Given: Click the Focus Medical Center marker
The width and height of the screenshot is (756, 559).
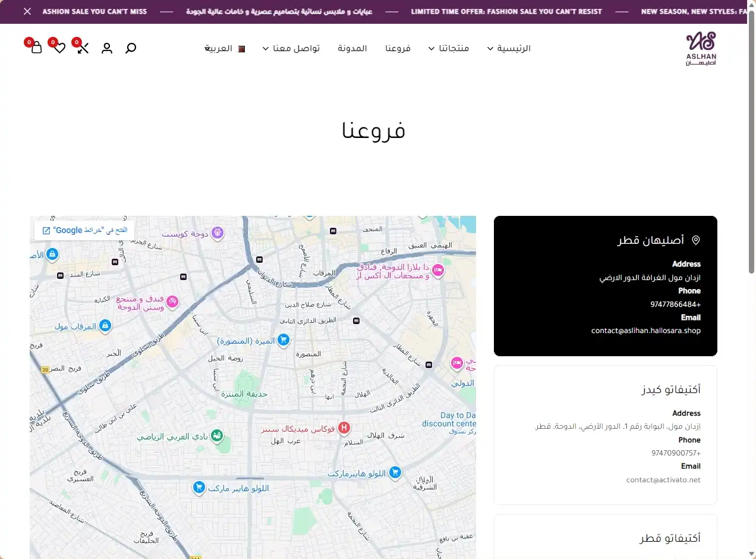Looking at the screenshot, I should pos(344,428).
